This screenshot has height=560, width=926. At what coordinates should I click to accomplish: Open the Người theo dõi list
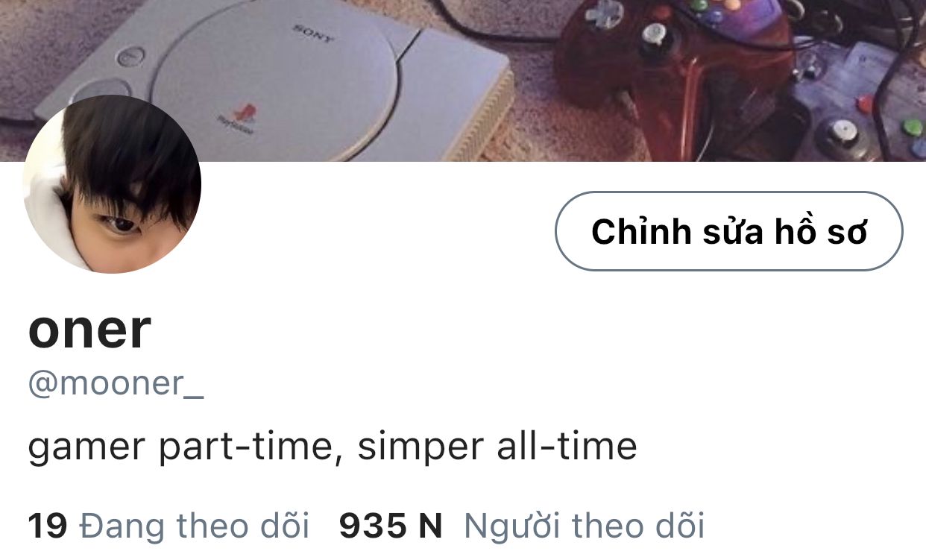coord(584,526)
